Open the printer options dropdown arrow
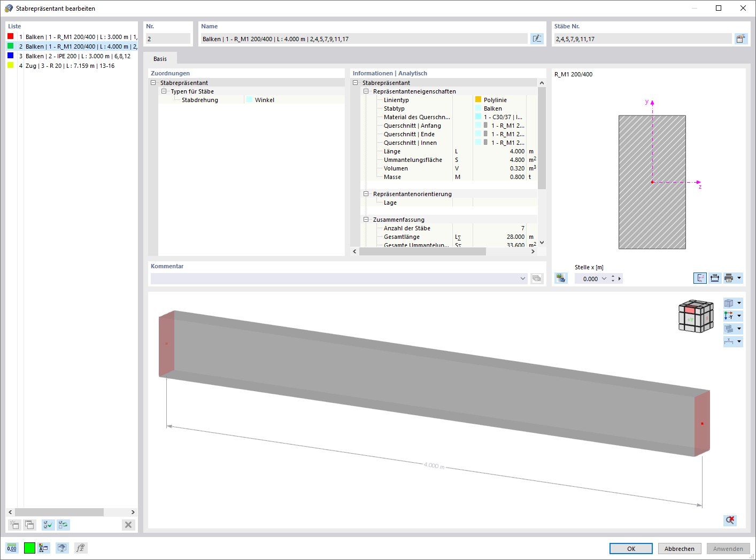756x560 pixels. tap(739, 278)
